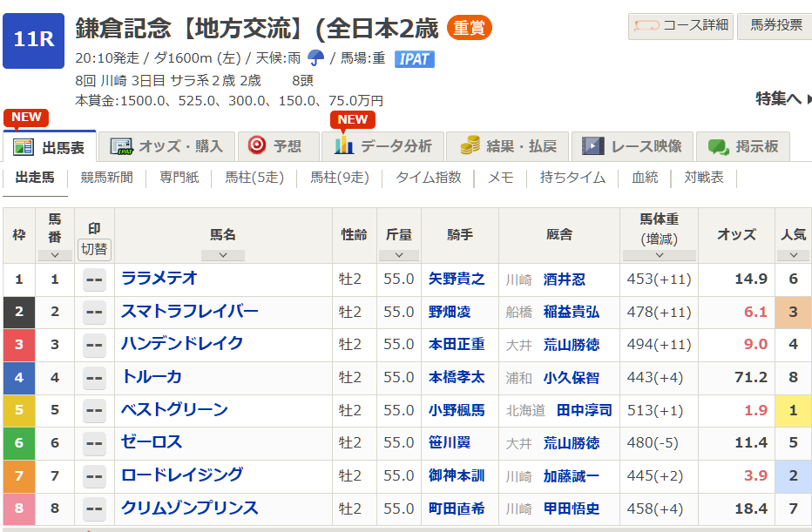
Task: Click the film icon on レース映像 tab
Action: click(x=593, y=146)
